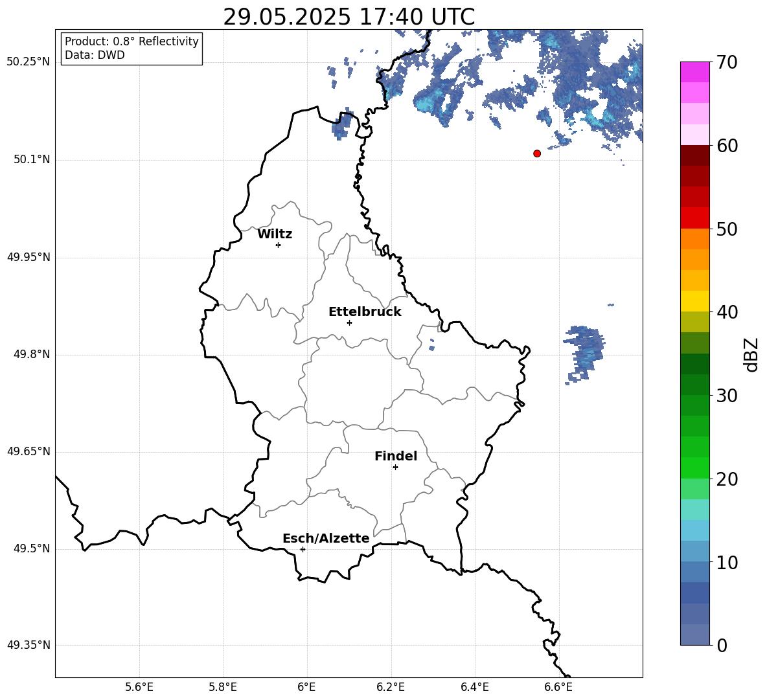Screen dimensions: 767x700
Task: Click the Ettelbruck station cross marker
Action: 349,322
